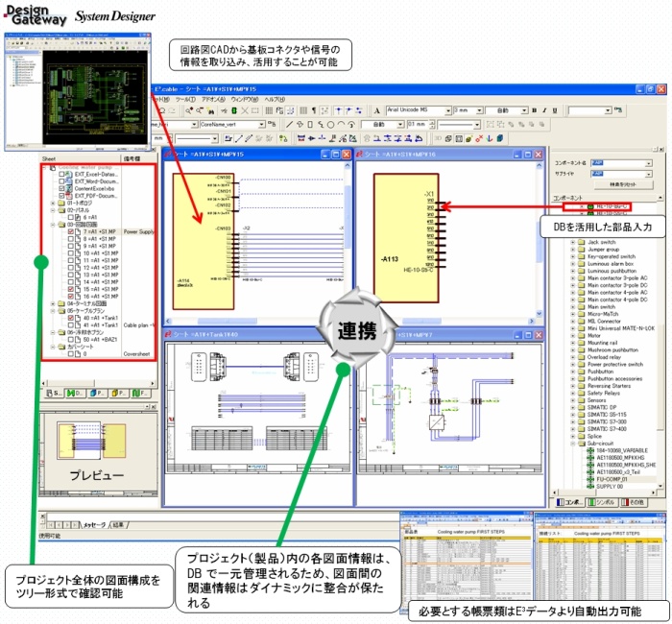The height and width of the screenshot is (624, 672).
Task: Toggle italic I formatting
Action: click(544, 110)
